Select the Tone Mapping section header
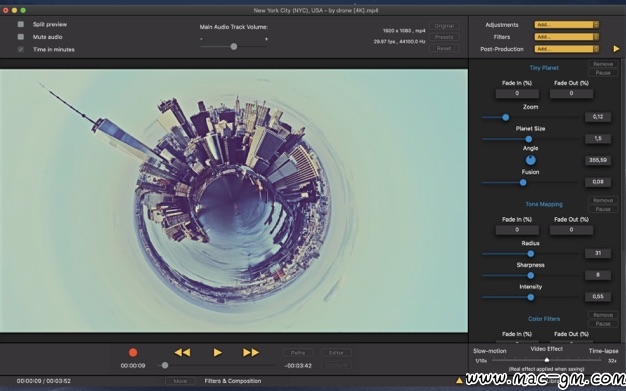The image size is (626, 391). click(544, 204)
